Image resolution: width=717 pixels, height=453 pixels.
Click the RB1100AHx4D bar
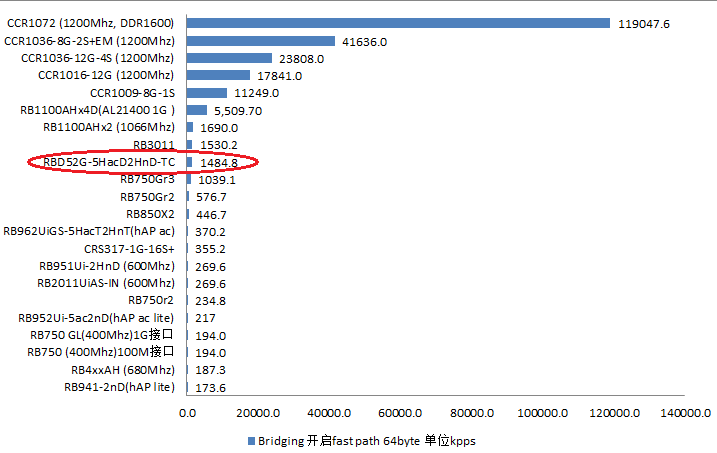click(196, 110)
